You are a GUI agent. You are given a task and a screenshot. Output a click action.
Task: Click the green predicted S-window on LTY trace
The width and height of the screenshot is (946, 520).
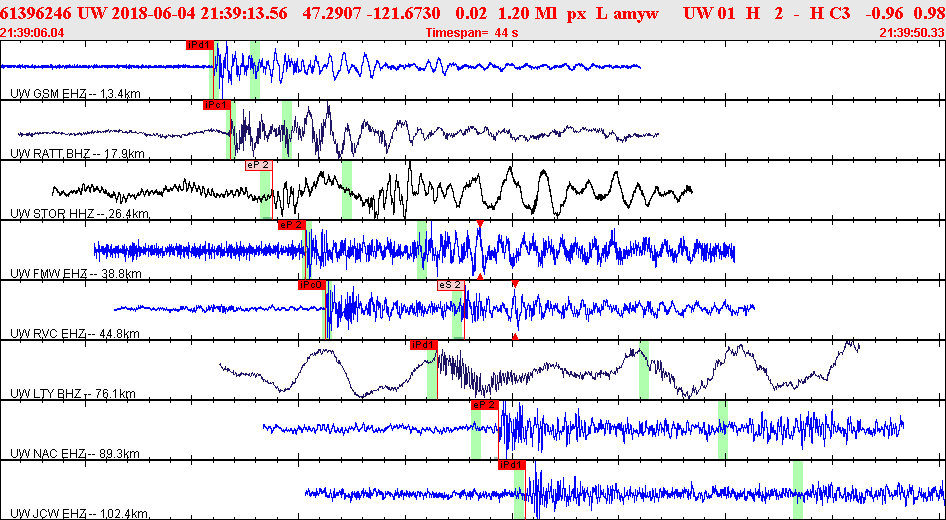click(644, 370)
